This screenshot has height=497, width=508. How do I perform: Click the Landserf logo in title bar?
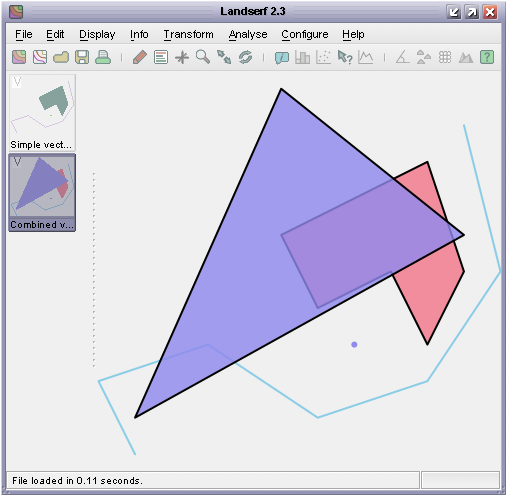(16, 12)
